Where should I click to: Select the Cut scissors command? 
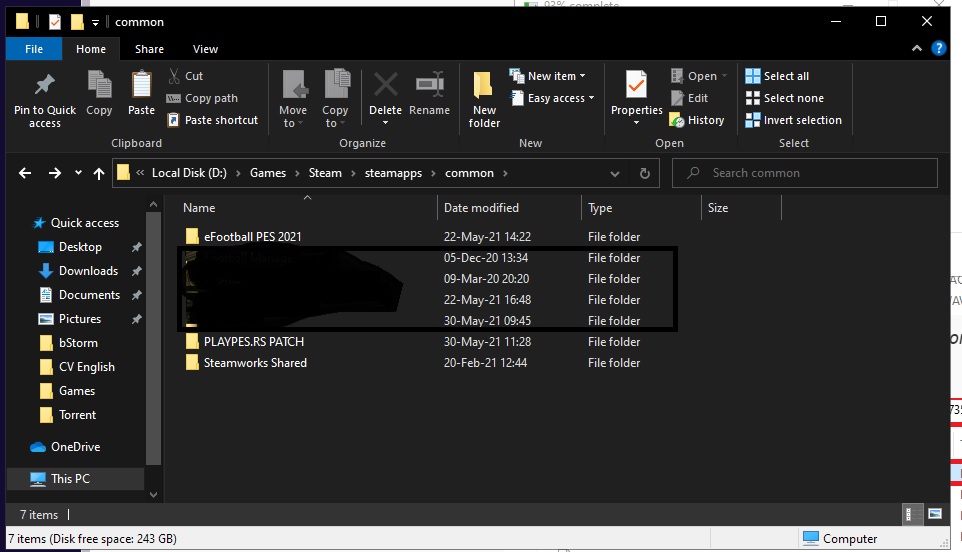click(x=185, y=76)
